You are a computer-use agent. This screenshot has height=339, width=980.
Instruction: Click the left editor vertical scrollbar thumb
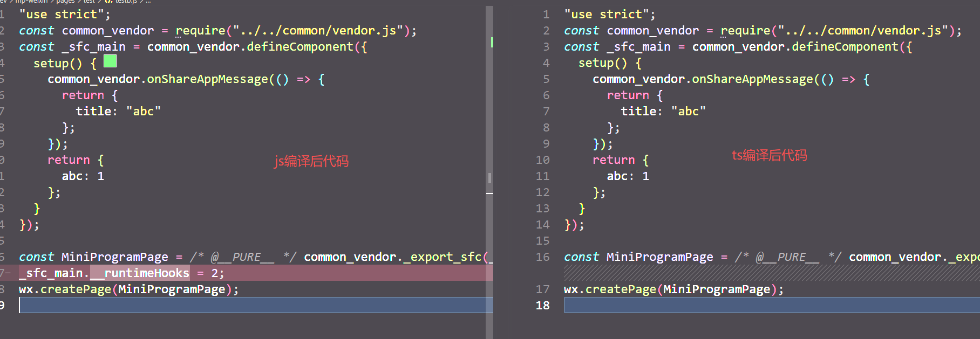pos(489,178)
